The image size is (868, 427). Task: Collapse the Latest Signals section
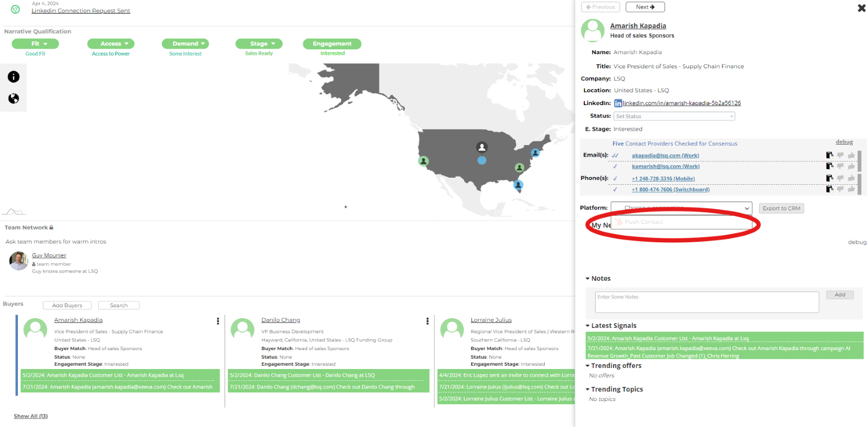coord(588,326)
